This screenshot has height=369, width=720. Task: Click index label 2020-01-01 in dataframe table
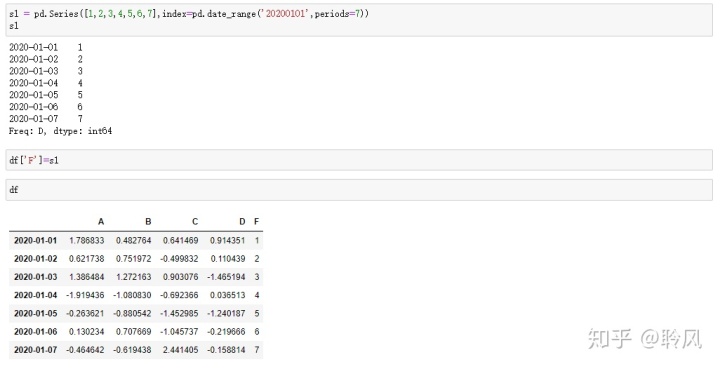point(35,240)
